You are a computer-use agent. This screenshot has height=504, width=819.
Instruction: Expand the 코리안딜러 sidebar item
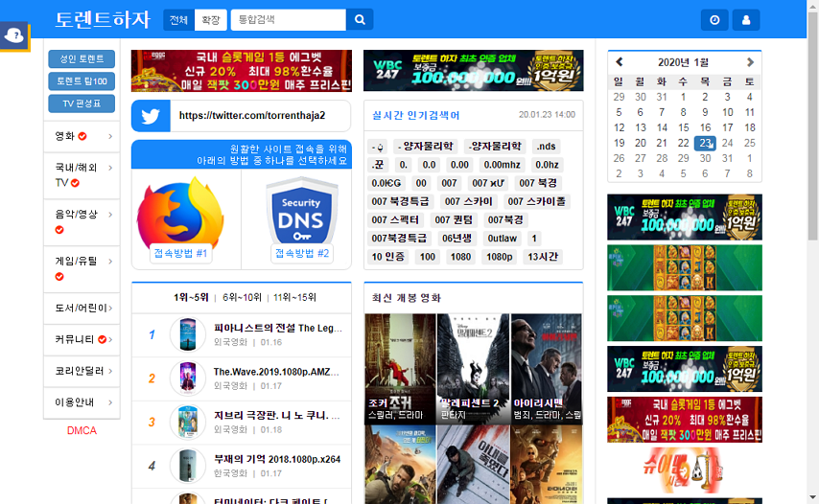pyautogui.click(x=82, y=371)
